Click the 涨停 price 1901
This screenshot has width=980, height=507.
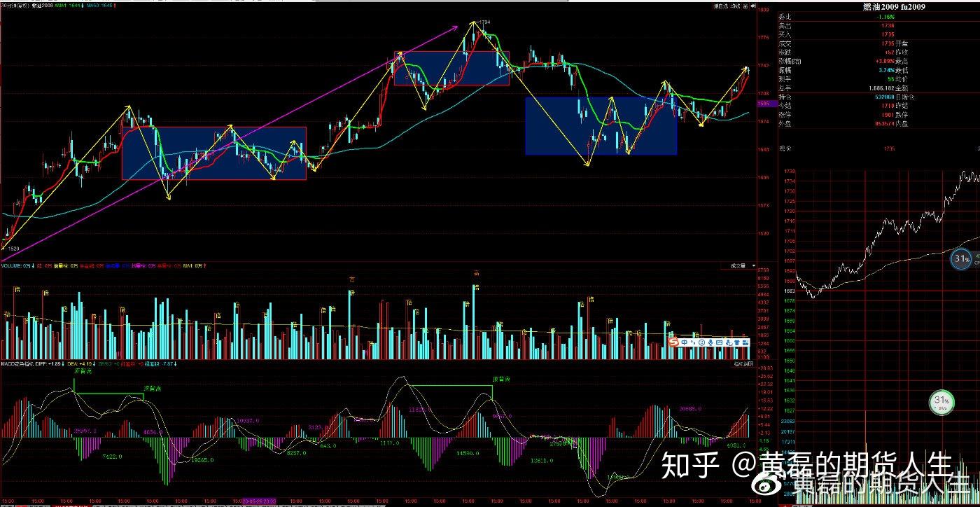888,116
